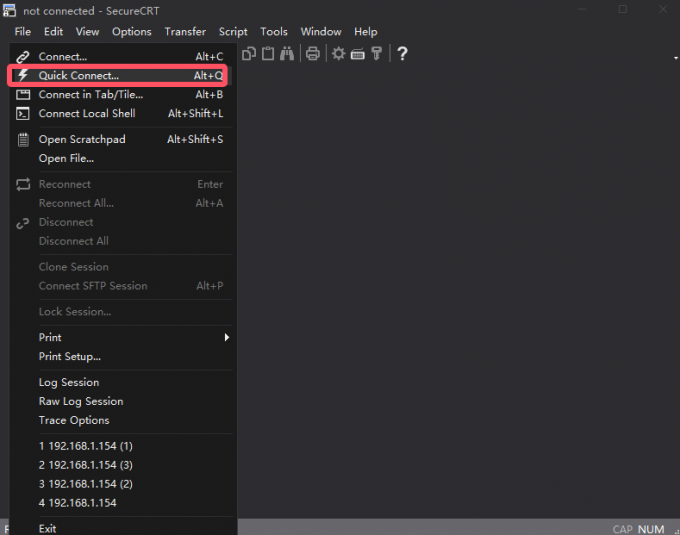
Task: Open the Window menu
Action: tap(321, 32)
